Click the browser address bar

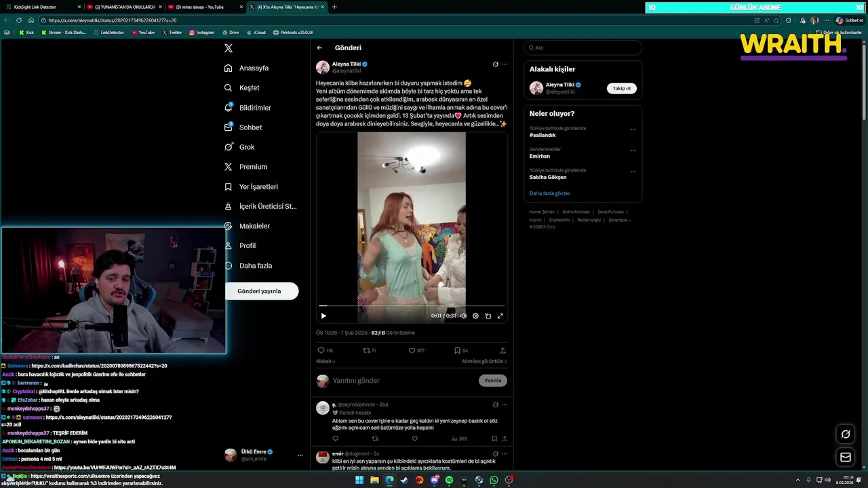(x=393, y=20)
